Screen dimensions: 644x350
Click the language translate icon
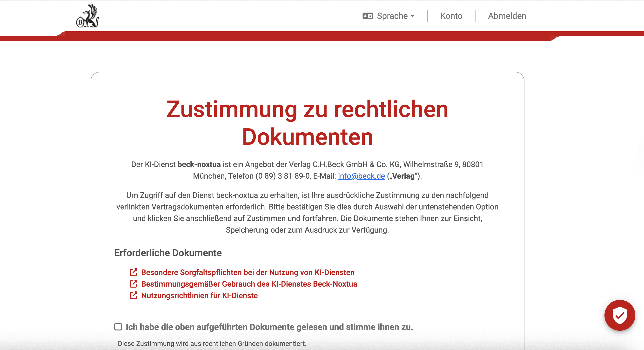coord(368,16)
